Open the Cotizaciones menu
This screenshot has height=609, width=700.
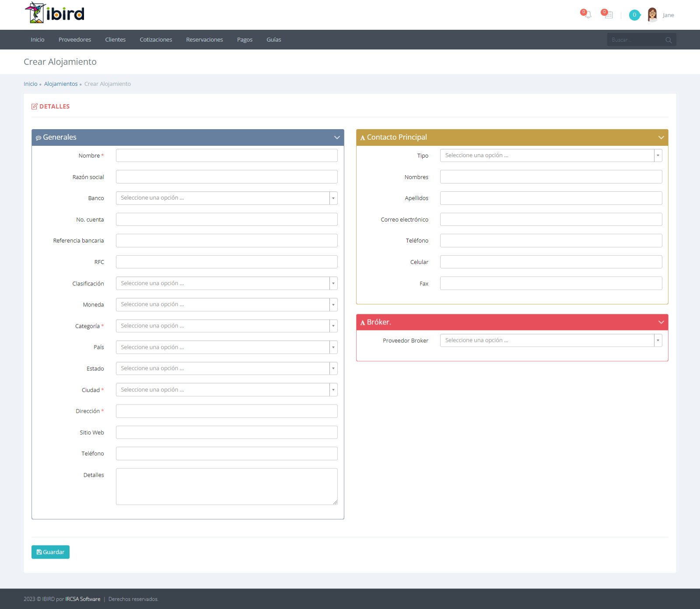click(x=156, y=39)
